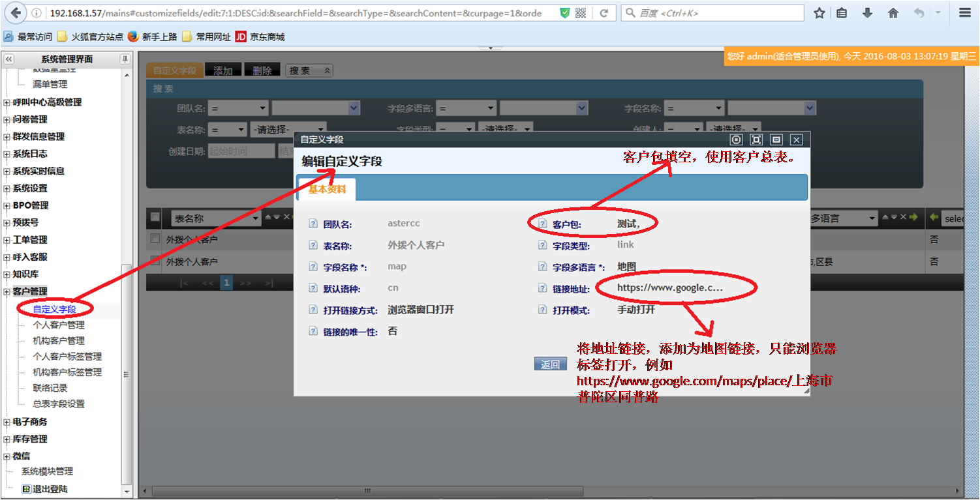This screenshot has width=980, height=500.
Task: Toggle the select-all checkbox in table header
Action: [155, 217]
